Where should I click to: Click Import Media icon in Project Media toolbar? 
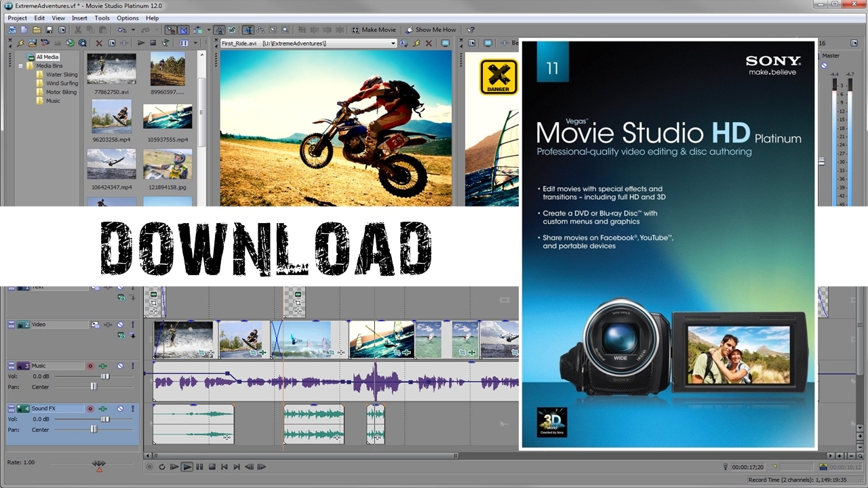point(32,43)
